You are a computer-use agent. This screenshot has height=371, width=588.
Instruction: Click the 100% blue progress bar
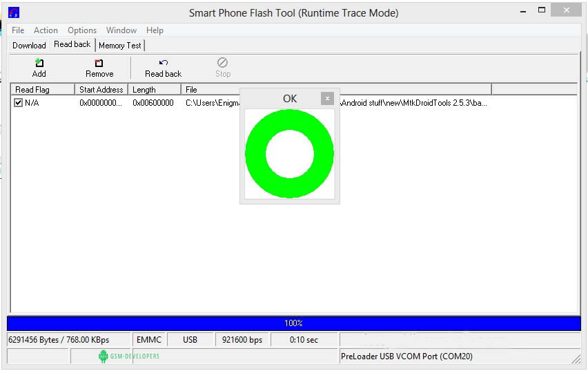293,323
